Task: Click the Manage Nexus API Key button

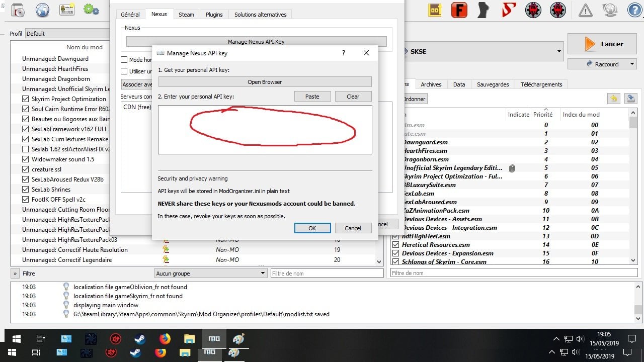Action: 257,42
